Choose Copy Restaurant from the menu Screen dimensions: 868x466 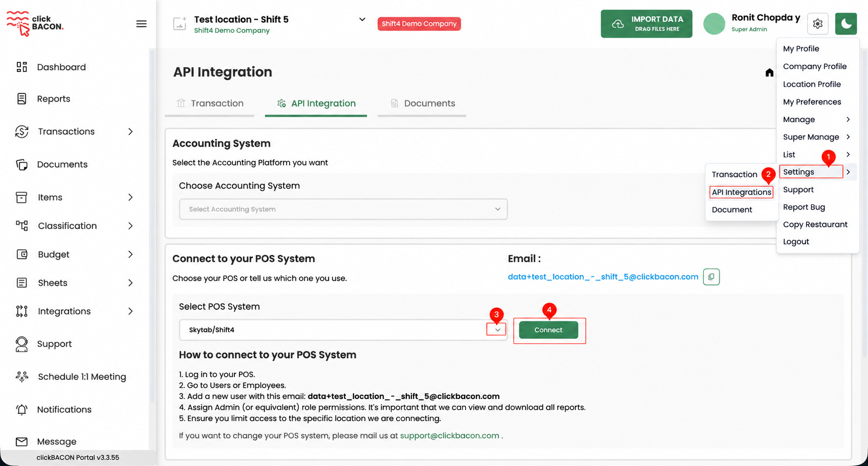pyautogui.click(x=815, y=225)
